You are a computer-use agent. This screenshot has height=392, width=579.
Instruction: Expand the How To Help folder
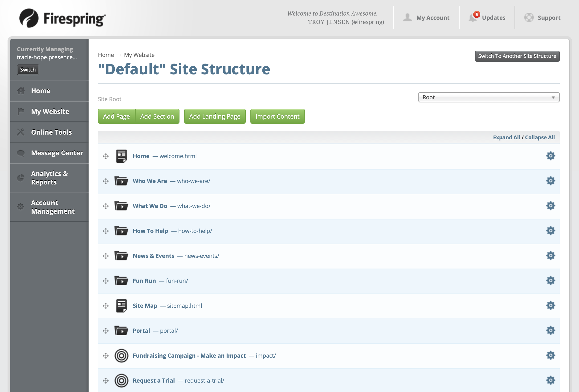(121, 231)
